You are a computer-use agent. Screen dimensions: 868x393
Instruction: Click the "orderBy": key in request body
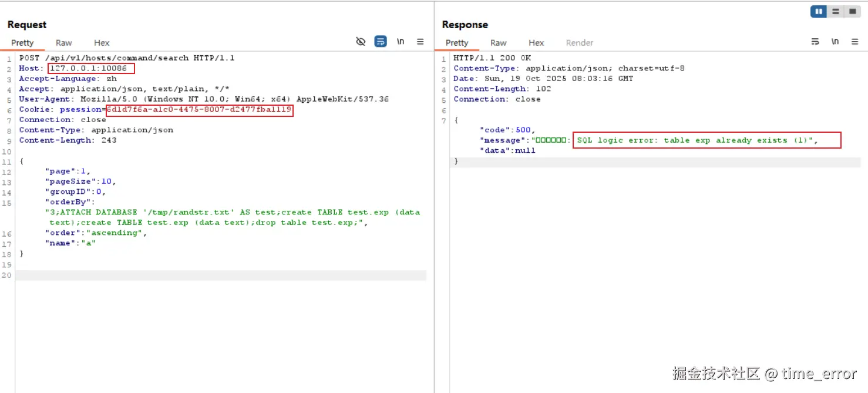click(x=70, y=202)
